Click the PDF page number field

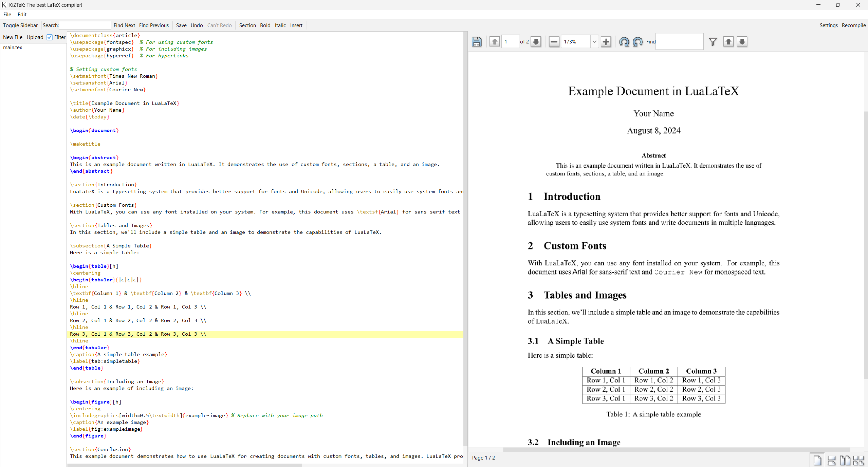coord(511,42)
